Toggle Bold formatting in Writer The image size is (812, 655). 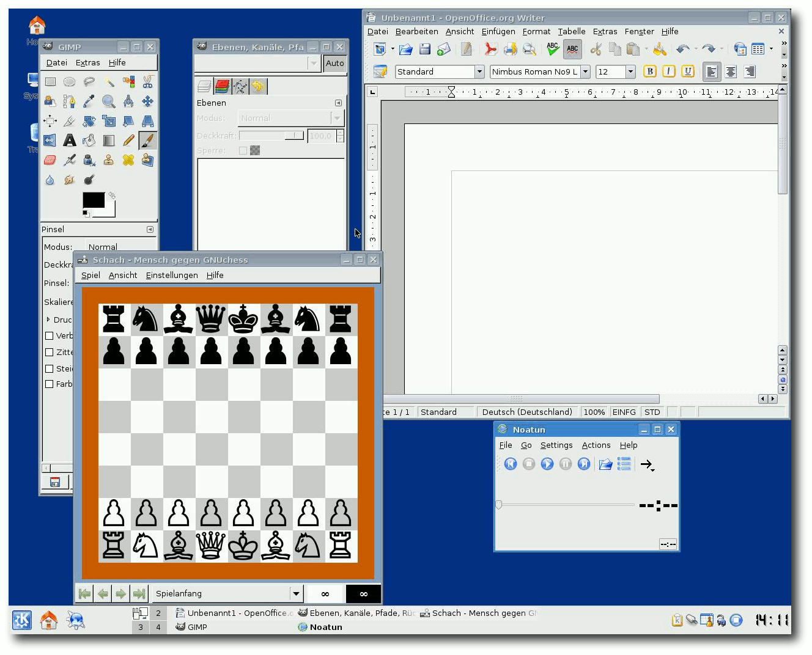650,71
